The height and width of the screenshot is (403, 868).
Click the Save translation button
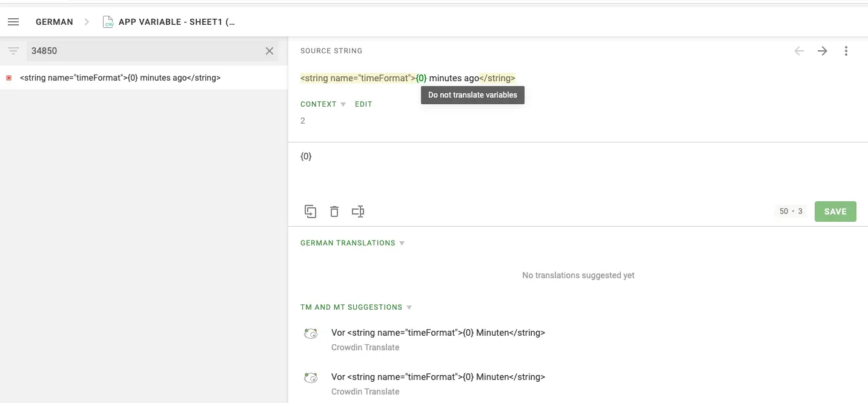coord(835,211)
